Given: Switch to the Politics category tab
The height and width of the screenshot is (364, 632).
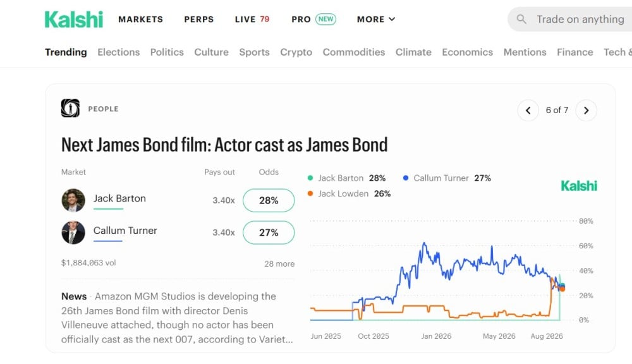Looking at the screenshot, I should pos(167,52).
